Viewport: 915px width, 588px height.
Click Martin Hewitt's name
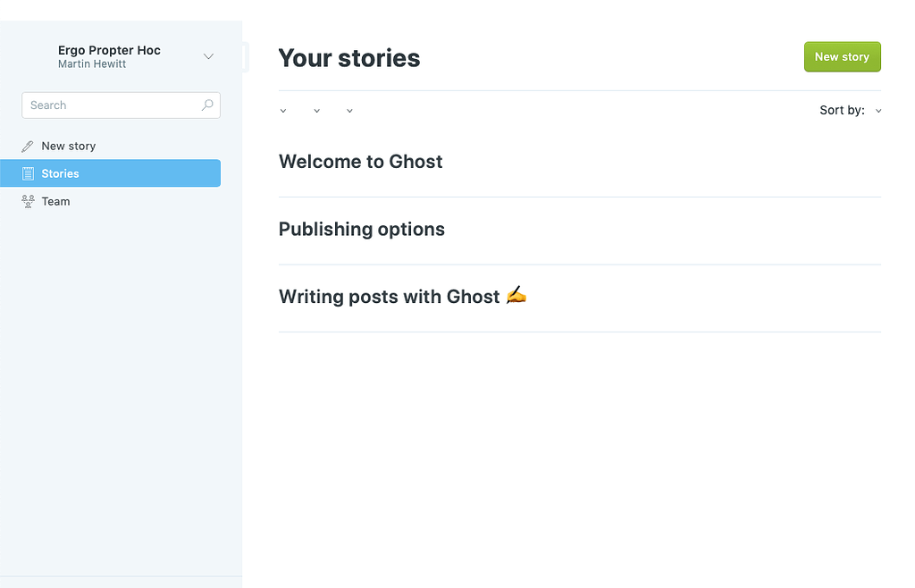click(x=91, y=63)
